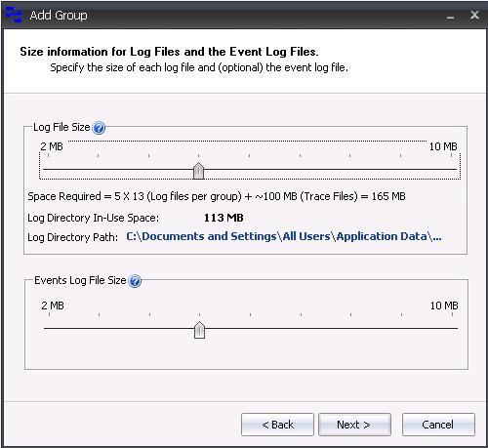Select the Log File Size slider thumb

198,171
